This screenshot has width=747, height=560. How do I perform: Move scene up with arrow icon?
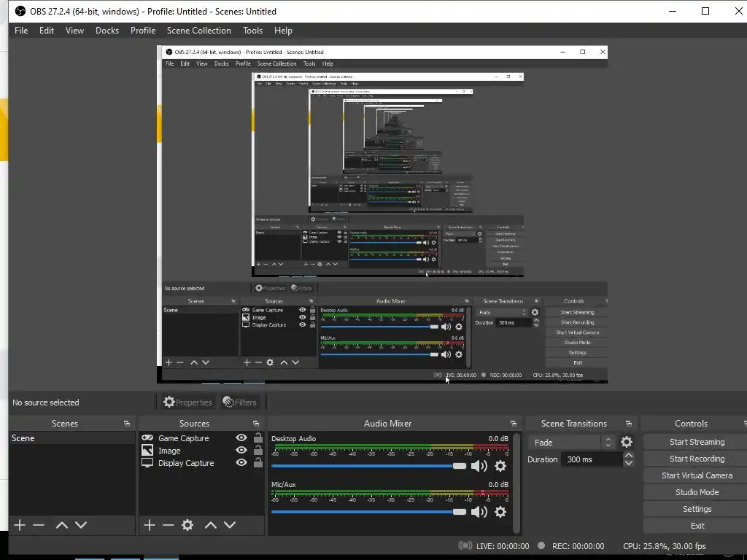coord(61,525)
